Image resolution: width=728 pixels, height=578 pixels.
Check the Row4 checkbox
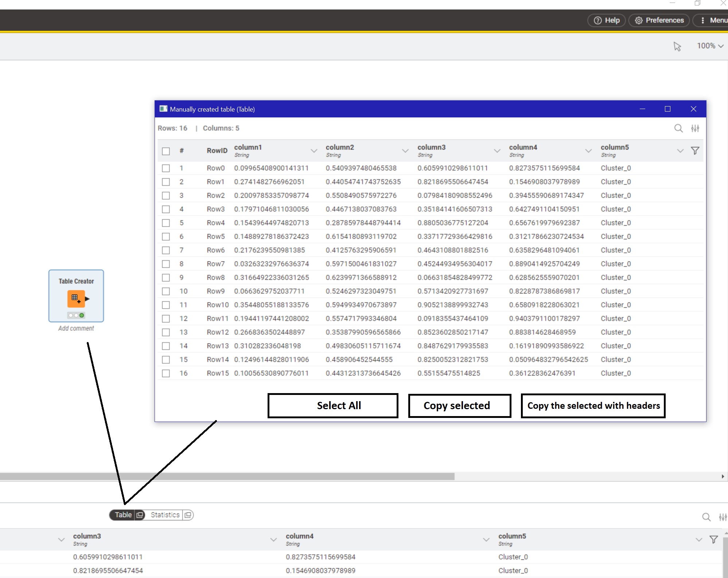point(166,223)
